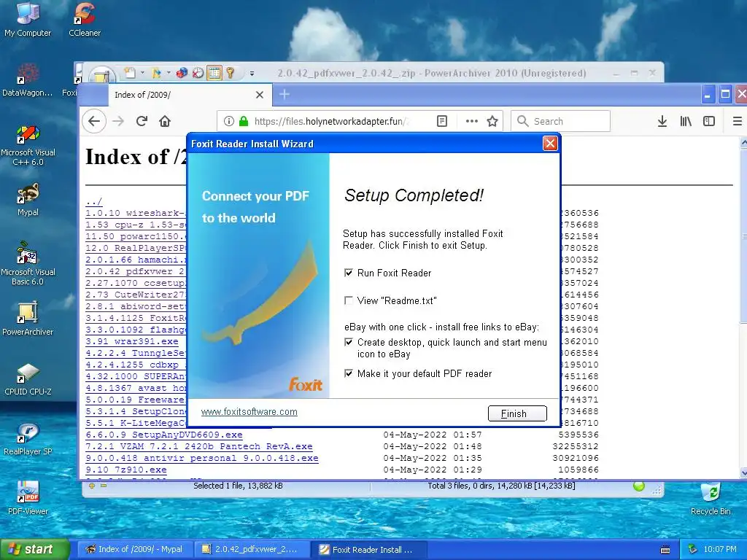Open My Computer desktop icon
Screen dimensions: 747x560
point(28,19)
